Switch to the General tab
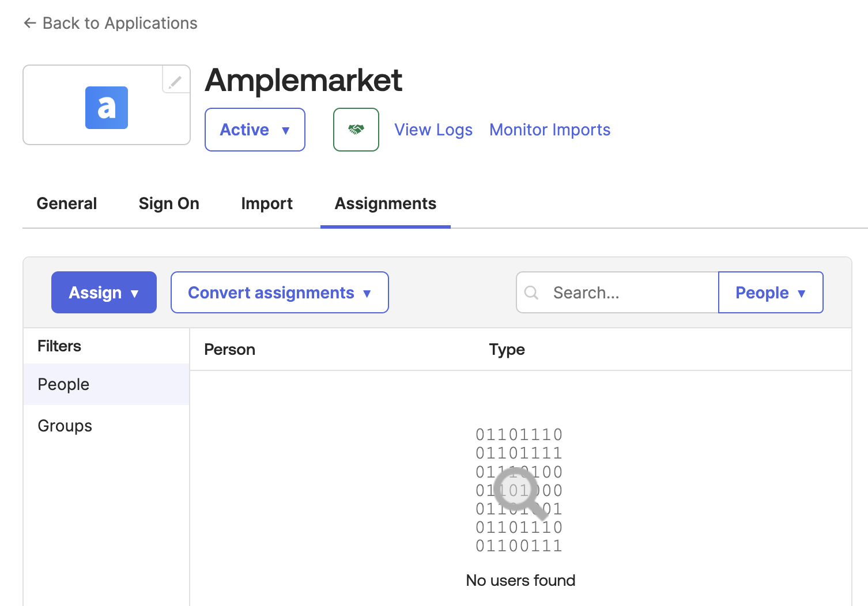 click(x=67, y=204)
